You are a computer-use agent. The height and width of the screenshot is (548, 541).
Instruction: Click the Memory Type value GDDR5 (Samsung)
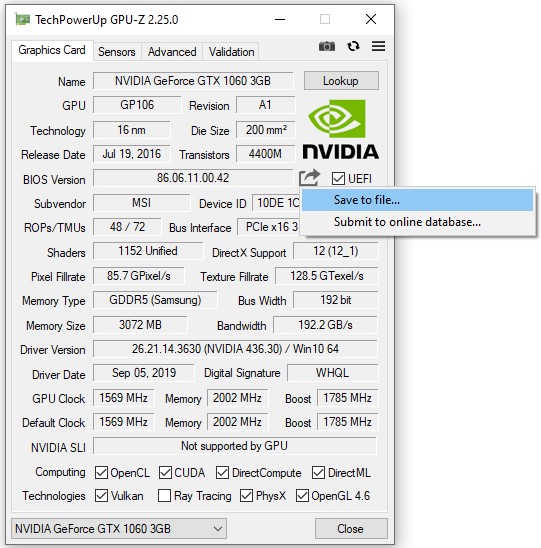(x=155, y=300)
